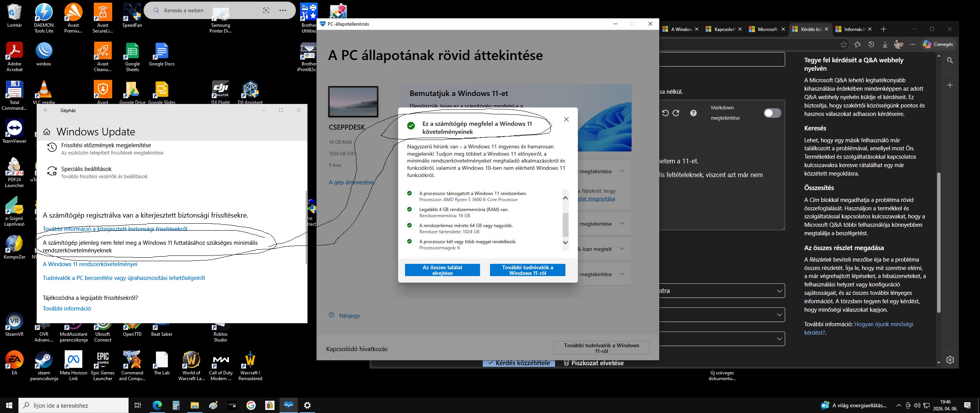
Task: Click Az összes találat elrejtése button
Action: 443,270
